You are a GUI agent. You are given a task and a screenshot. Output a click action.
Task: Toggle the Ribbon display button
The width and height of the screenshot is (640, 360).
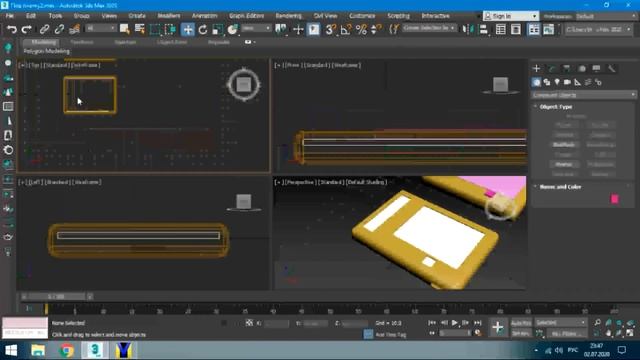tap(534, 29)
